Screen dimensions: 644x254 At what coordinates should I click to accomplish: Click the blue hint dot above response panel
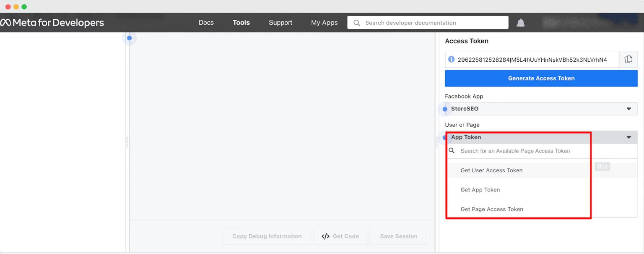point(129,38)
